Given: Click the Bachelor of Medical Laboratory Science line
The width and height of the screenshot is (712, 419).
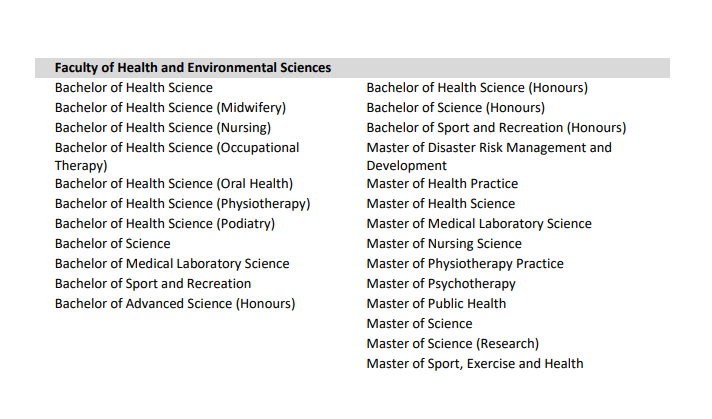Looking at the screenshot, I should [171, 264].
